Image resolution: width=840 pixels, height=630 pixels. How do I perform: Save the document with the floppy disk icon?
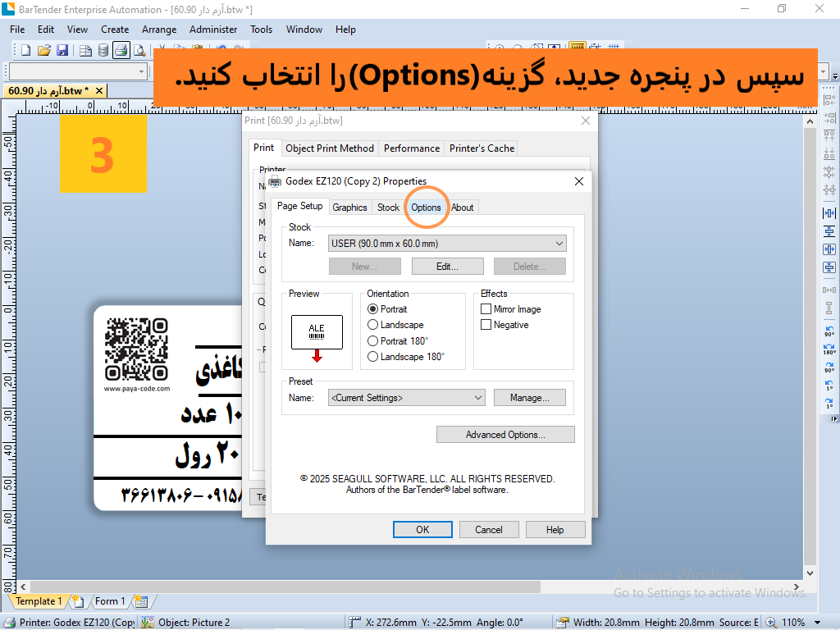click(62, 50)
